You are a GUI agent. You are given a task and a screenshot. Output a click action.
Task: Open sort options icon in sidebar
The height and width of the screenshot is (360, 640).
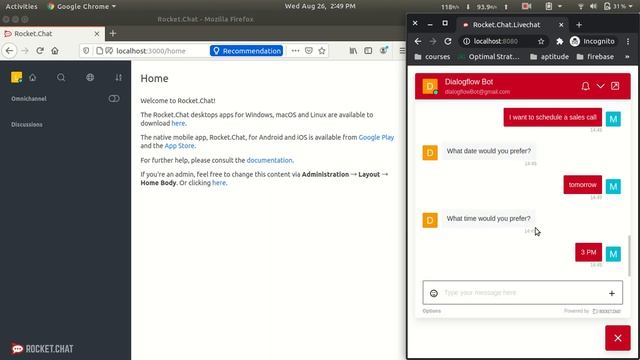click(x=118, y=78)
